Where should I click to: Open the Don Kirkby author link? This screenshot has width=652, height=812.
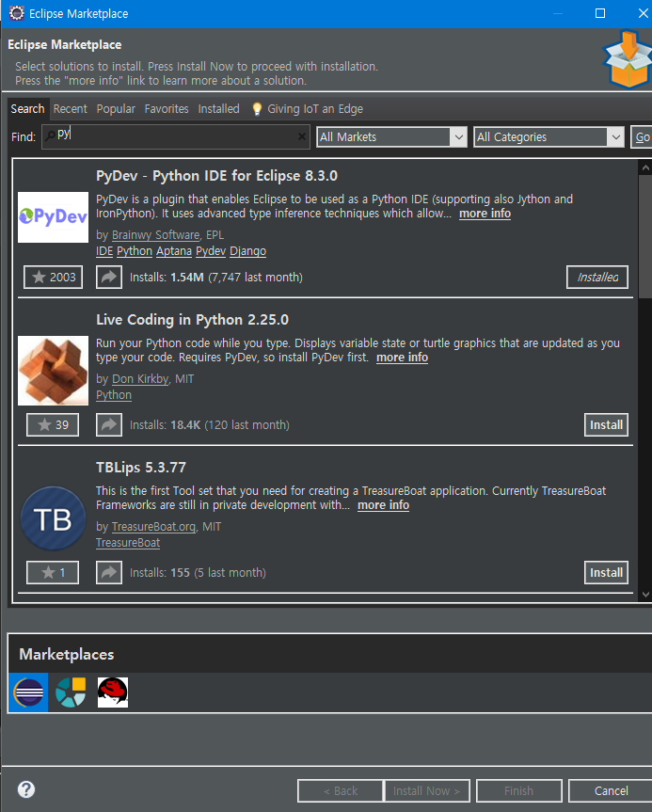coord(140,379)
